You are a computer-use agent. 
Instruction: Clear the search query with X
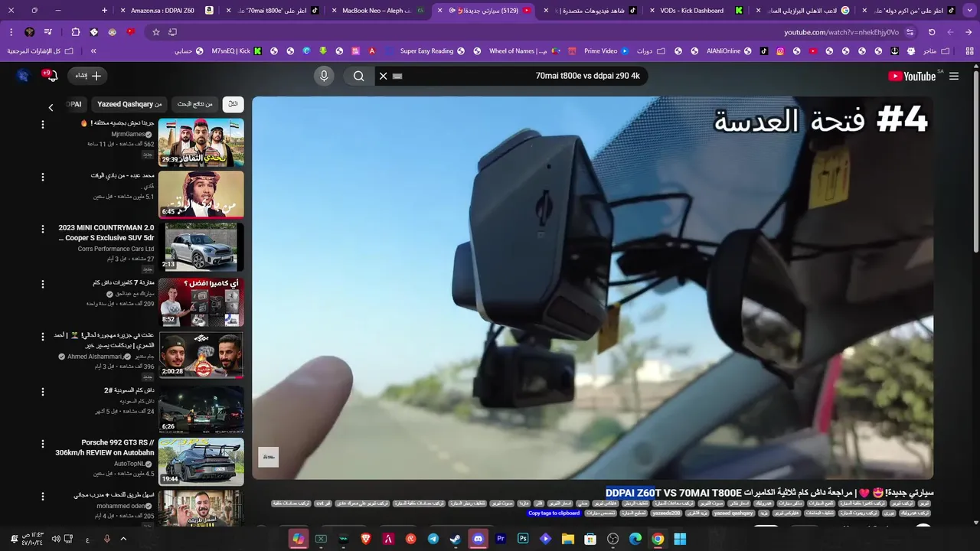point(384,76)
